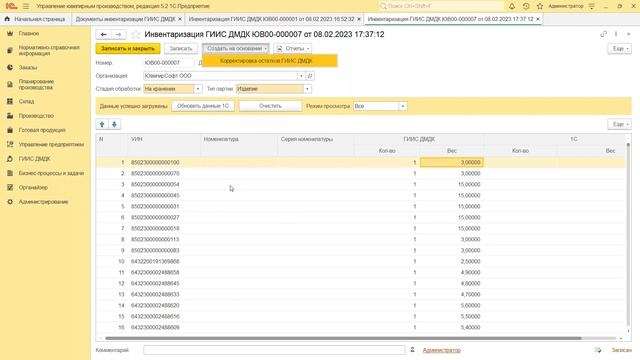The height and width of the screenshot is (360, 640).
Task: Open Еще menu above the table
Action: coord(620,124)
